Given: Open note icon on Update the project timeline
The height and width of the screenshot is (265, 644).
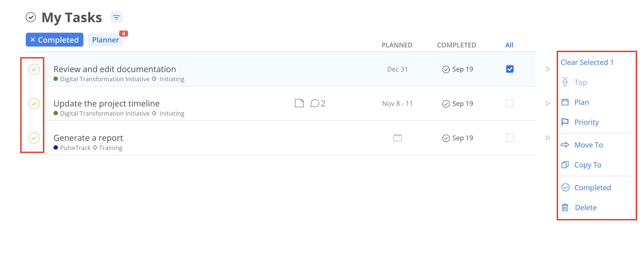Looking at the screenshot, I should click(x=299, y=103).
